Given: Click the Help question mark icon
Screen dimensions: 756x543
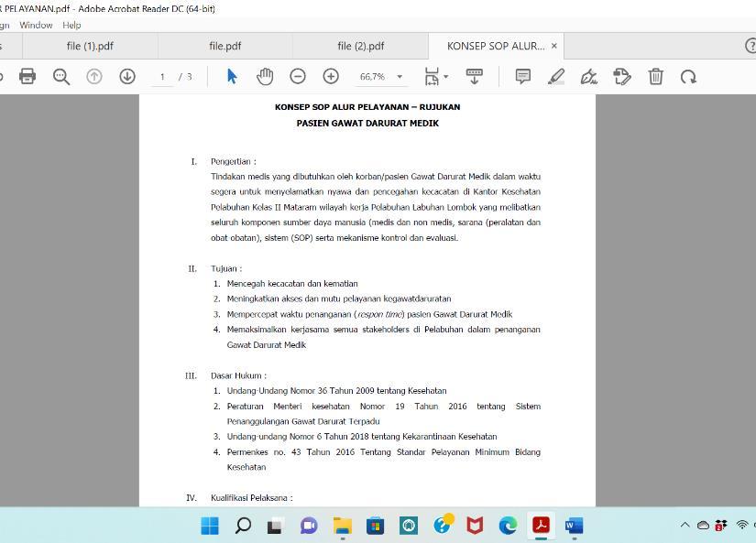Looking at the screenshot, I should (751, 46).
